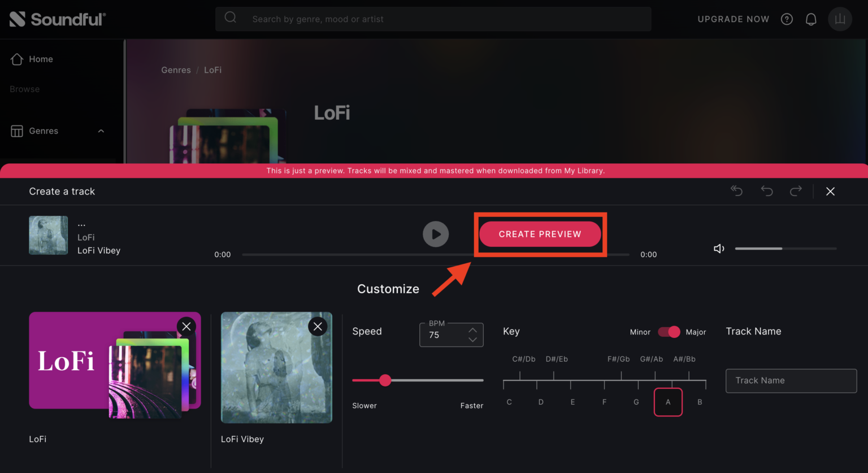Viewport: 868px width, 473px height.
Task: Open notifications bell
Action: tap(811, 19)
